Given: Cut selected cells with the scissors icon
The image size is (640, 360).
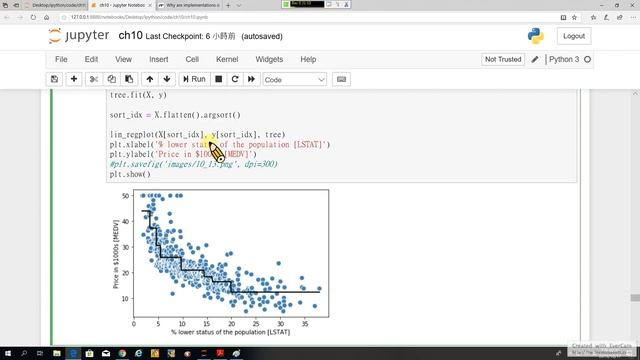Looking at the screenshot, I should click(x=94, y=79).
